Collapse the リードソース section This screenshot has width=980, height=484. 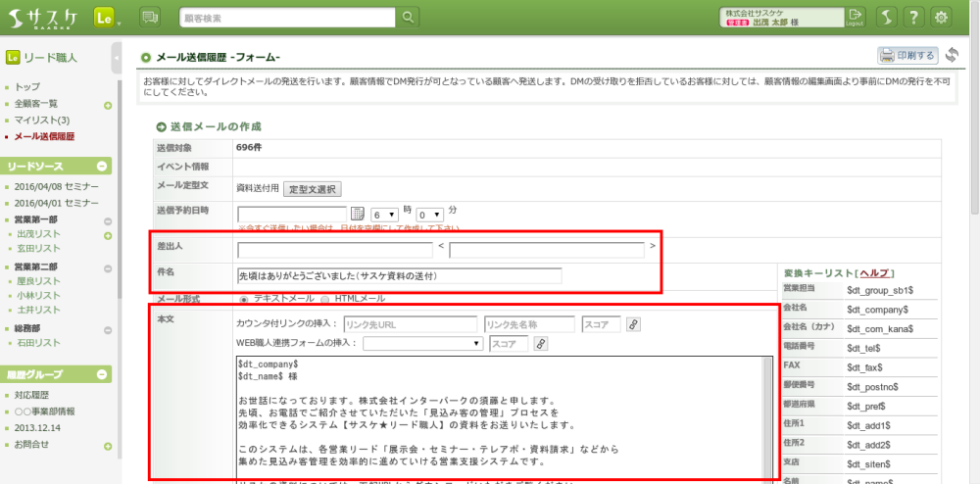coord(103,167)
